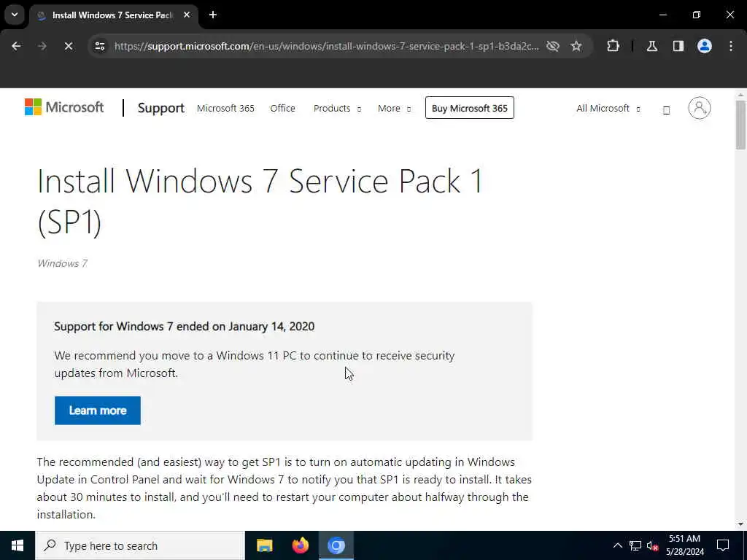
Task: Open the notifications action center
Action: [723, 545]
